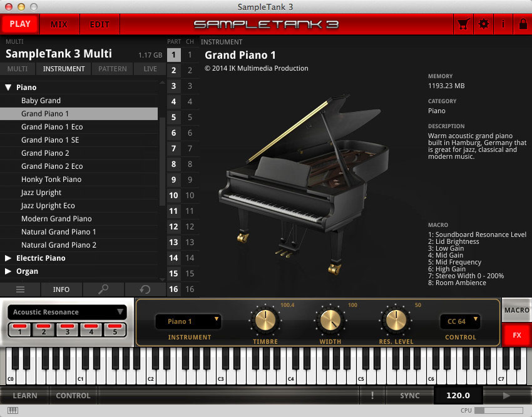This screenshot has width=532, height=417.
Task: Open the PATTERN browser tab
Action: pos(112,69)
